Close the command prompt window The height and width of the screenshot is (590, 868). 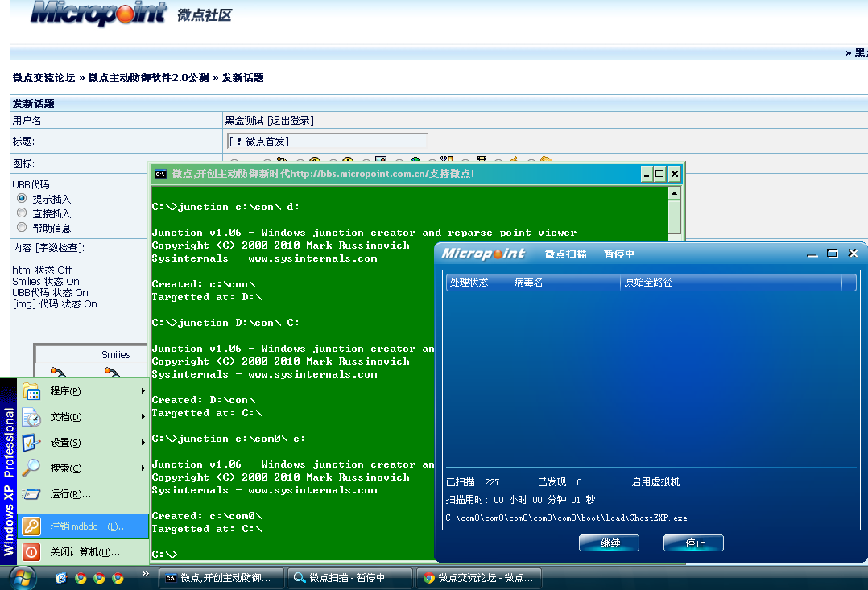tap(674, 175)
